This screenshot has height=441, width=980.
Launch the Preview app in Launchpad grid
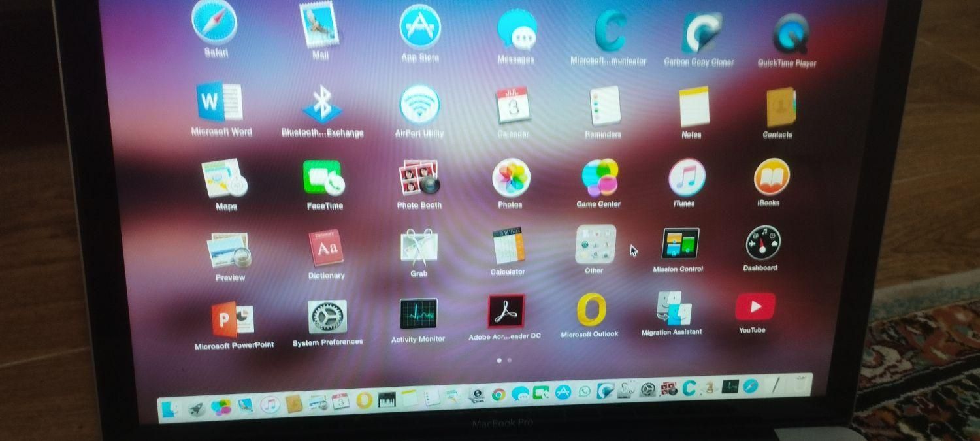pyautogui.click(x=229, y=251)
